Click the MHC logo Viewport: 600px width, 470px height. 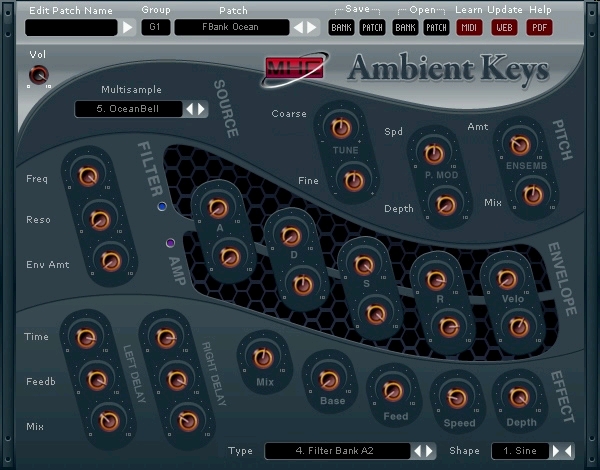pos(294,68)
